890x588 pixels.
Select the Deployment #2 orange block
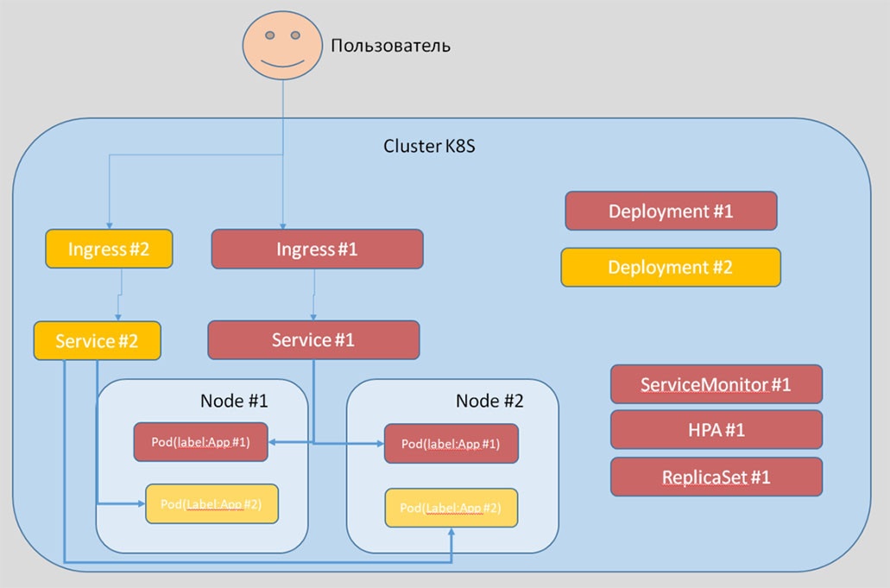pyautogui.click(x=670, y=267)
